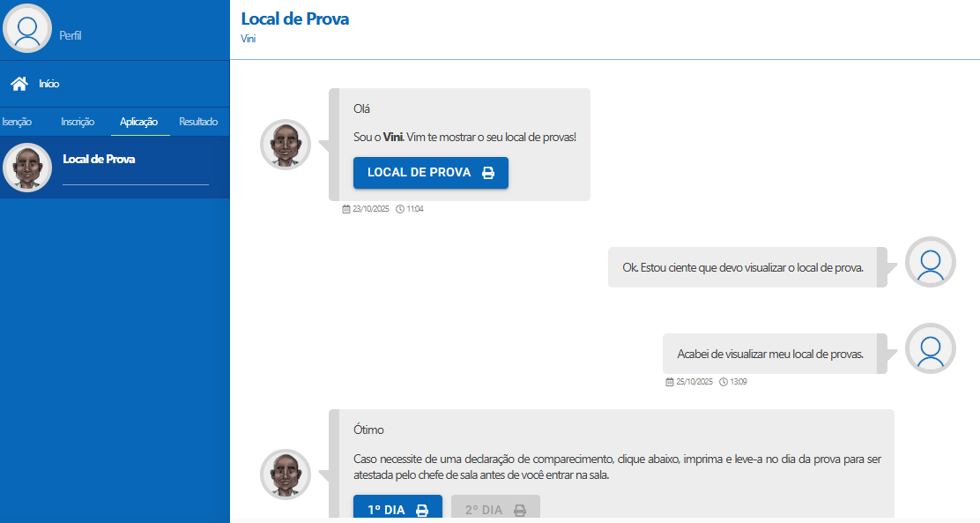Click the 1º DIA declaration button
This screenshot has width=980, height=523.
pos(397,509)
